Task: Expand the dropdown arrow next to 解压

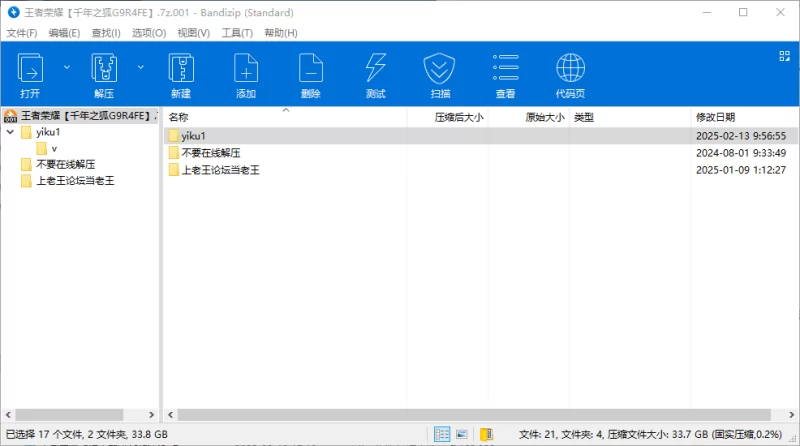Action: pyautogui.click(x=141, y=67)
